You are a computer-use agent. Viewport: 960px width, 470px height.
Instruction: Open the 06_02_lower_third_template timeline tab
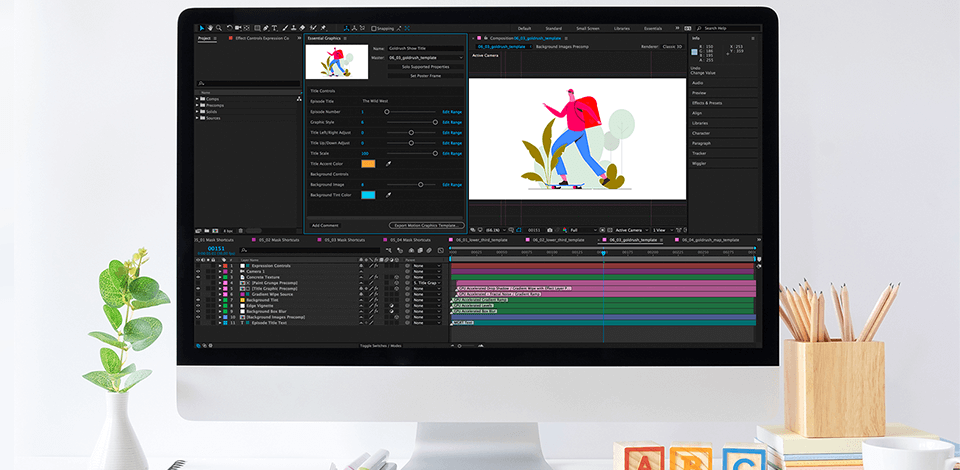pyautogui.click(x=558, y=240)
